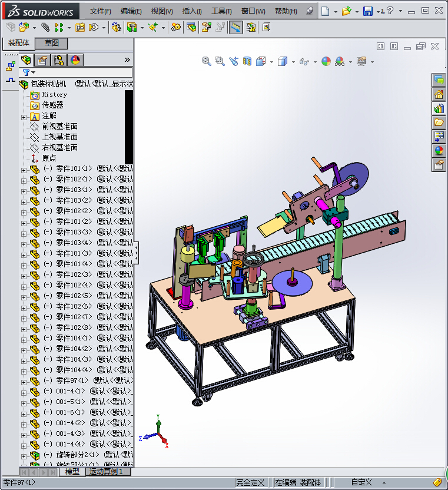The height and width of the screenshot is (490, 448).
Task: Expand the manager panel tabs chevron
Action: (x=127, y=59)
